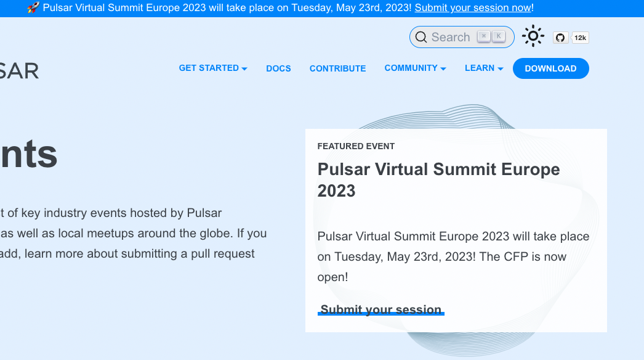Click the Pulsar logo text in the header

tap(19, 71)
